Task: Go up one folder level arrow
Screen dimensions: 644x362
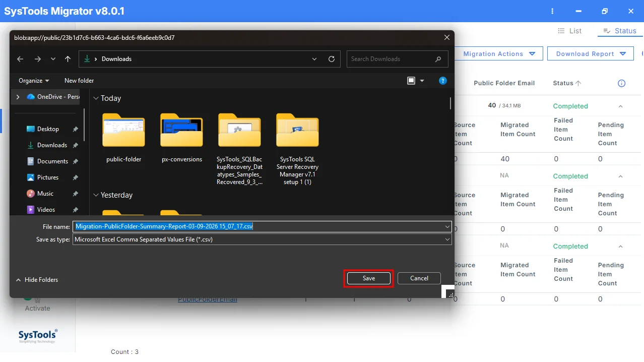Action: pyautogui.click(x=68, y=59)
